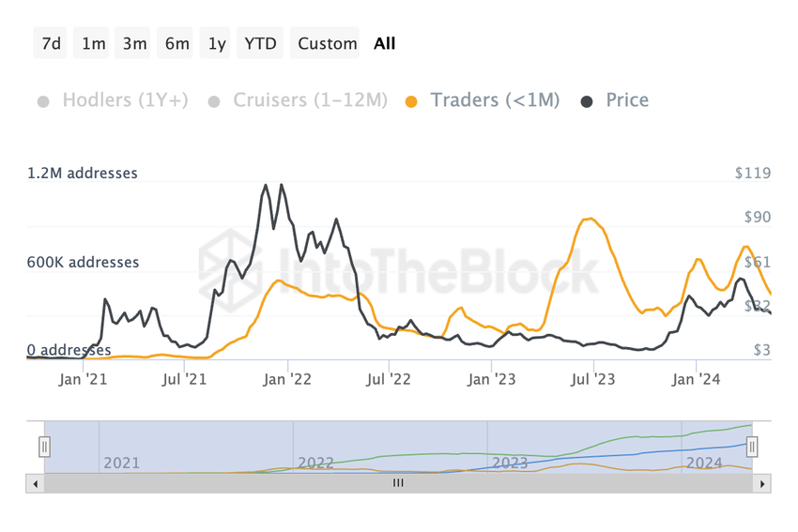
Task: Show year-to-date with YTD
Action: tap(260, 43)
